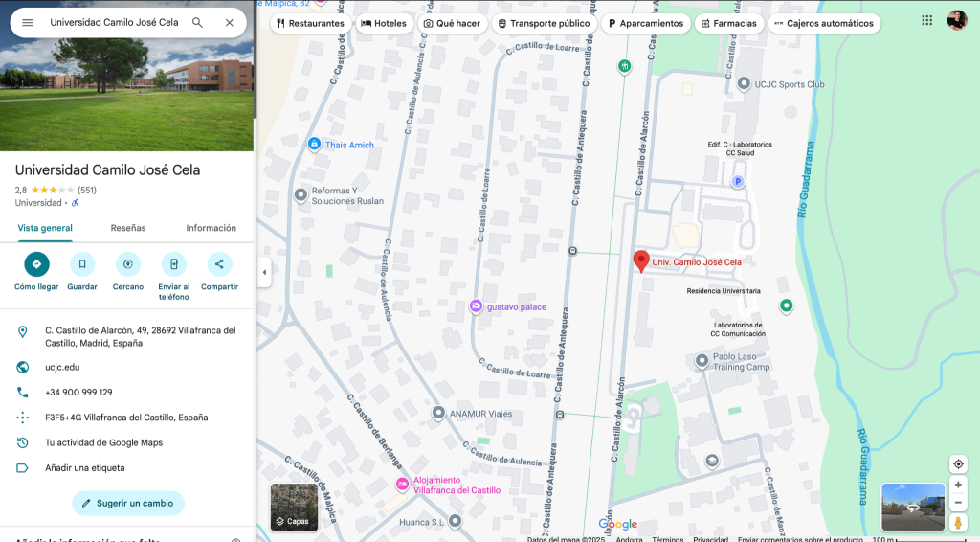This screenshot has height=542, width=980.
Task: Click the bus stop icon beside gustavo palace
Action: tap(572, 251)
